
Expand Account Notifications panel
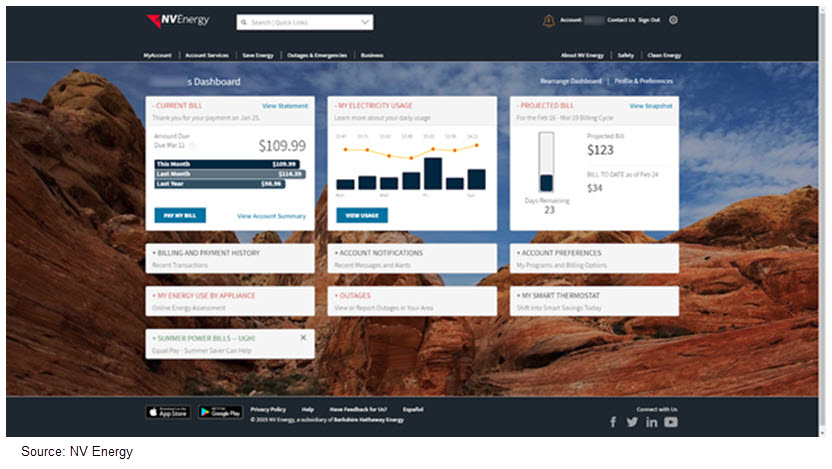[412, 258]
